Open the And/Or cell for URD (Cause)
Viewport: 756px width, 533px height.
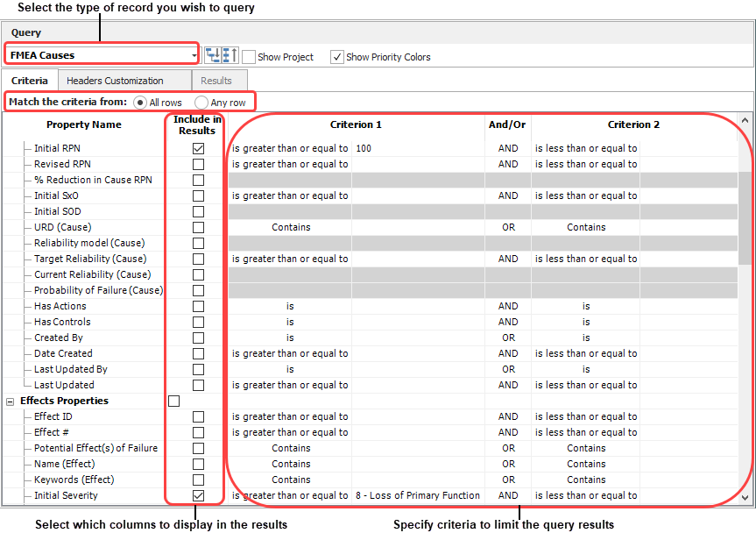pos(508,228)
